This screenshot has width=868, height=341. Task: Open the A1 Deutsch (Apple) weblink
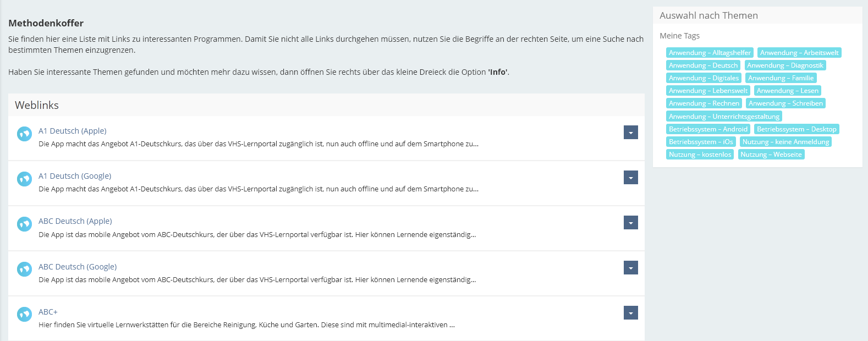(72, 131)
